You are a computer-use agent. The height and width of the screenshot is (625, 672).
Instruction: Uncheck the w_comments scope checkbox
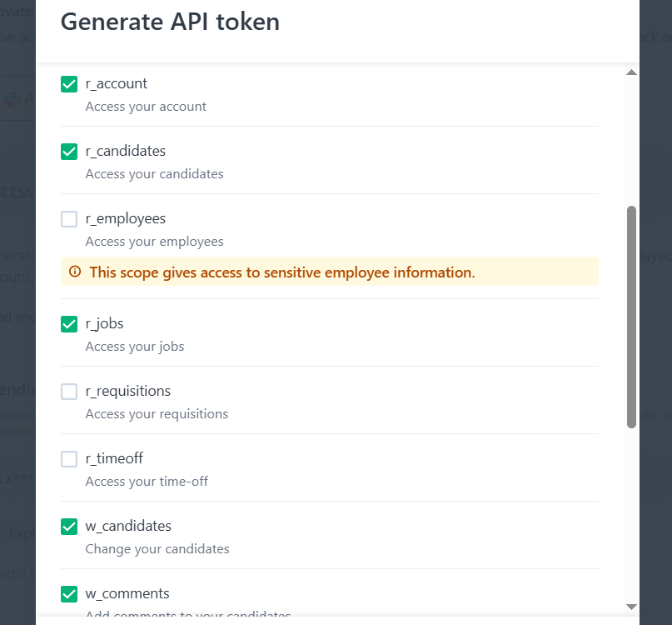(69, 594)
